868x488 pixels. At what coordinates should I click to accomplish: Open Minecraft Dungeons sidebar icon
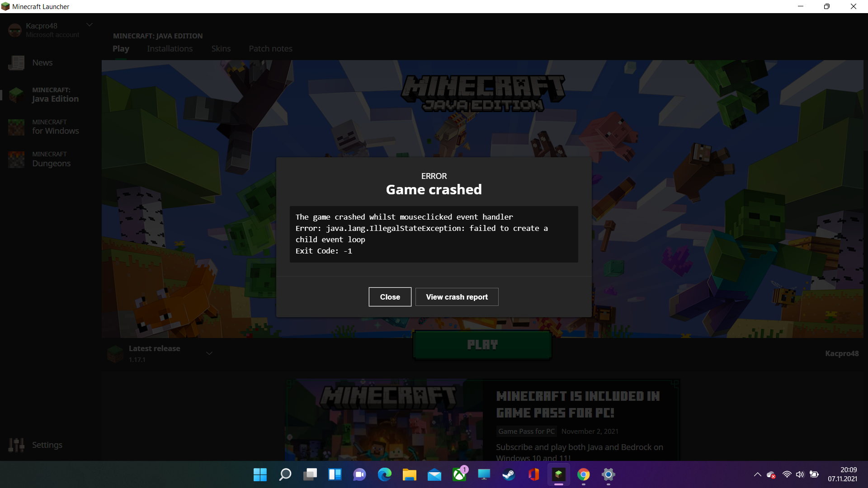16,159
